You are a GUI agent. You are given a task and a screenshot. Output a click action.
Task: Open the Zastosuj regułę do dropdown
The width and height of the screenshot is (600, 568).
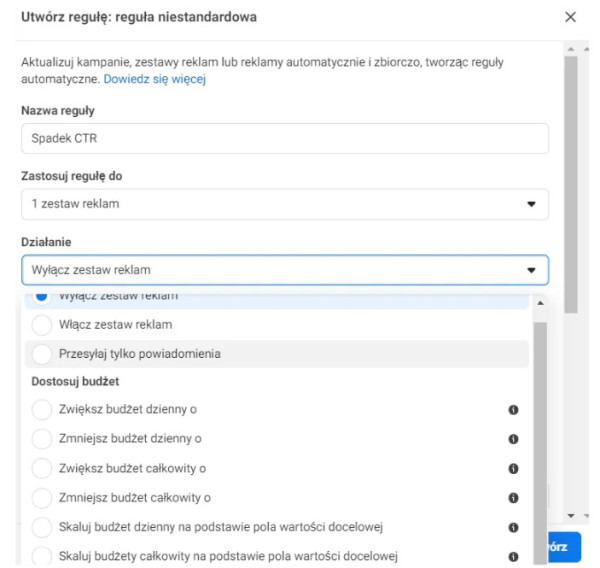(x=284, y=204)
